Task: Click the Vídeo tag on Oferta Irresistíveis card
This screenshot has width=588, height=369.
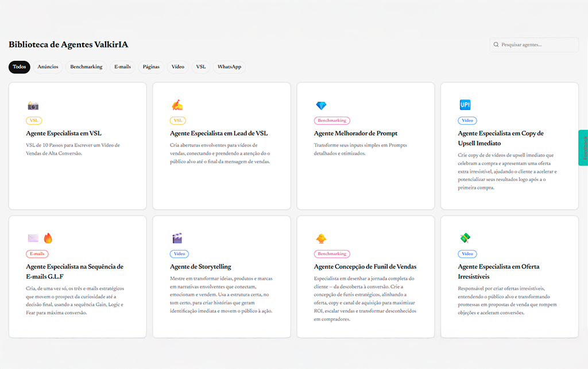Action: click(x=467, y=253)
